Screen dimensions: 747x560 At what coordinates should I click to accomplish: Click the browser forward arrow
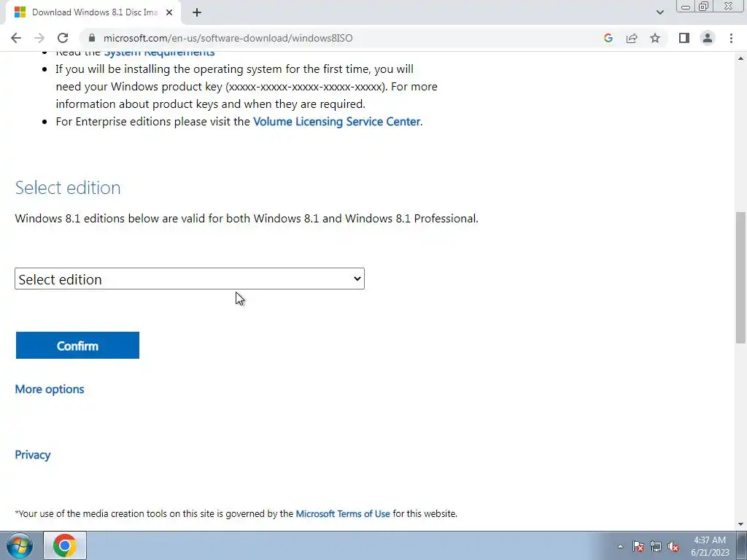[x=39, y=38]
